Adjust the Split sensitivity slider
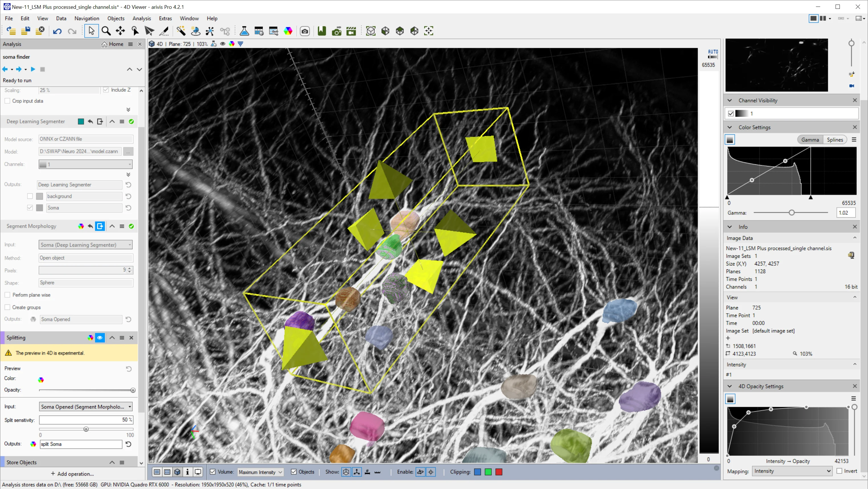This screenshot has height=489, width=868. (86, 429)
